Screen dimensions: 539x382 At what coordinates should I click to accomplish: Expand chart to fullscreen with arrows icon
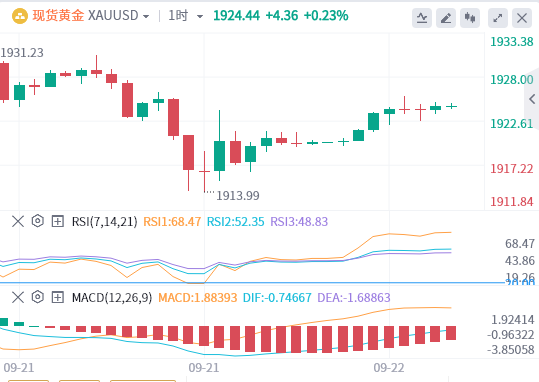coord(498,18)
